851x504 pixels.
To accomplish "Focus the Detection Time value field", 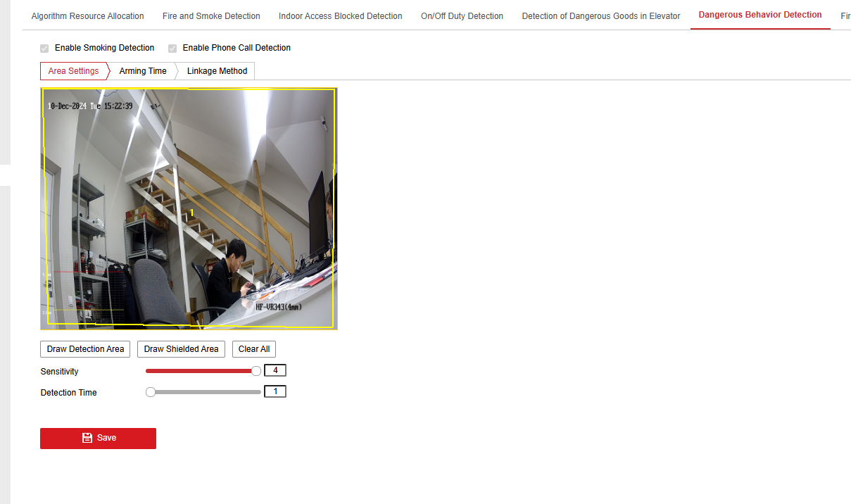I will click(275, 391).
